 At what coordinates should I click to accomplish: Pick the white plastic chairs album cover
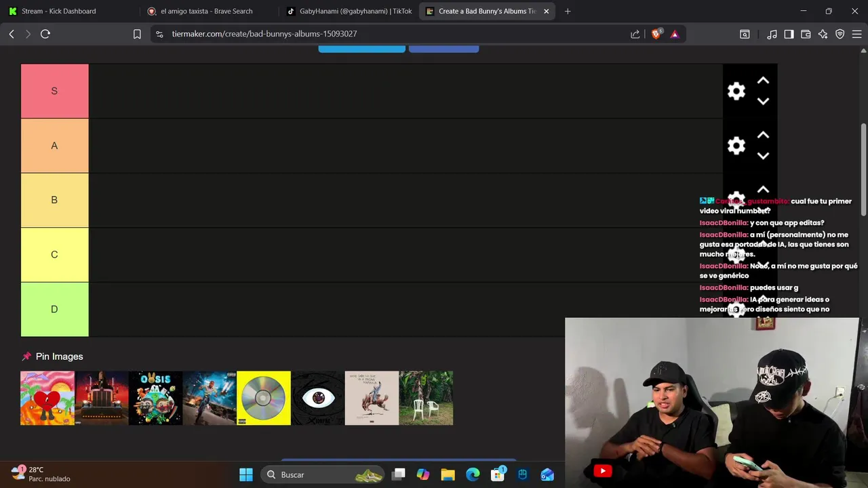click(x=426, y=398)
